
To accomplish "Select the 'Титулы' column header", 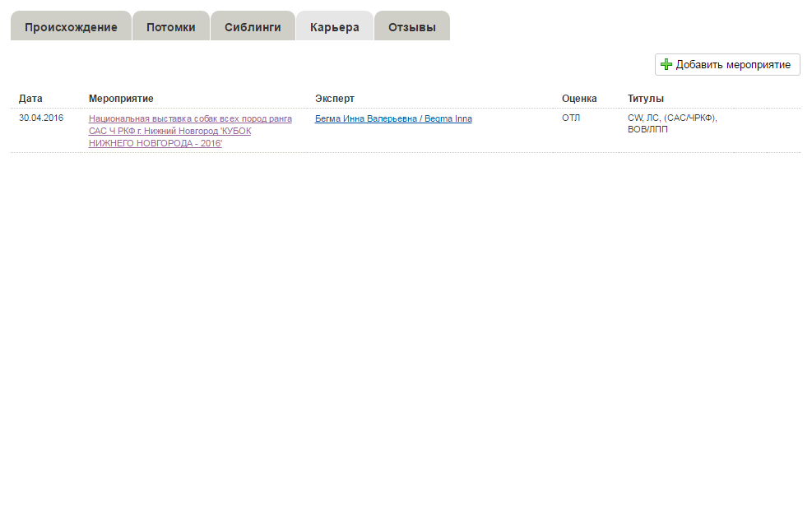I will [646, 99].
